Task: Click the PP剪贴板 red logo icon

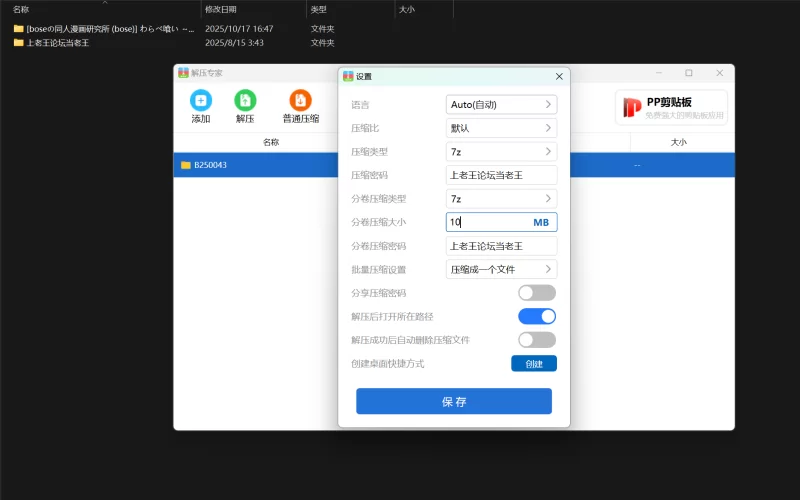Action: [632, 107]
